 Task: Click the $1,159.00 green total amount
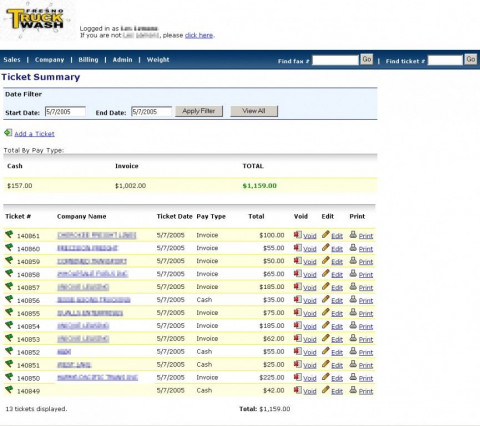tap(260, 186)
